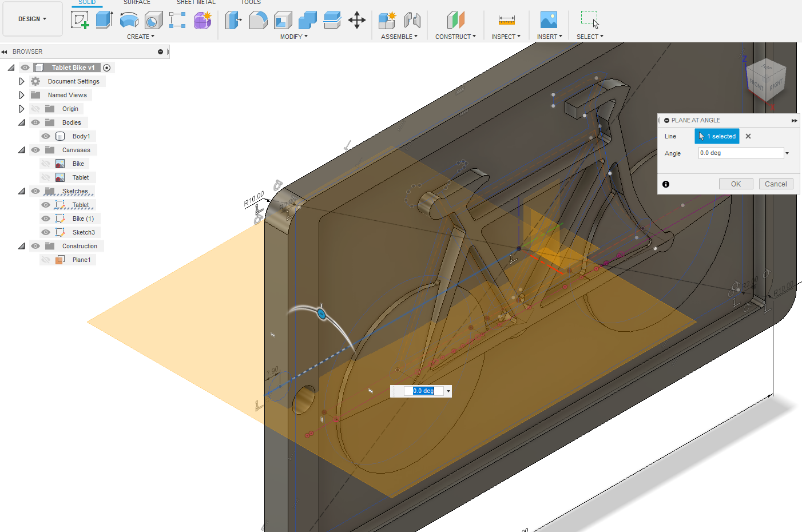Open Angle dropdown in Plane at Angle dialog
Screen dimensions: 802x532
pos(787,153)
